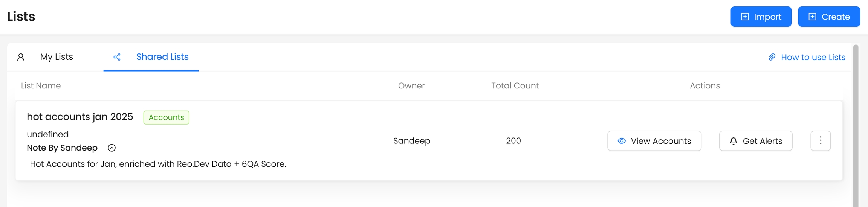Click Get Alerts for the list
This screenshot has width=868, height=207.
pyautogui.click(x=755, y=141)
